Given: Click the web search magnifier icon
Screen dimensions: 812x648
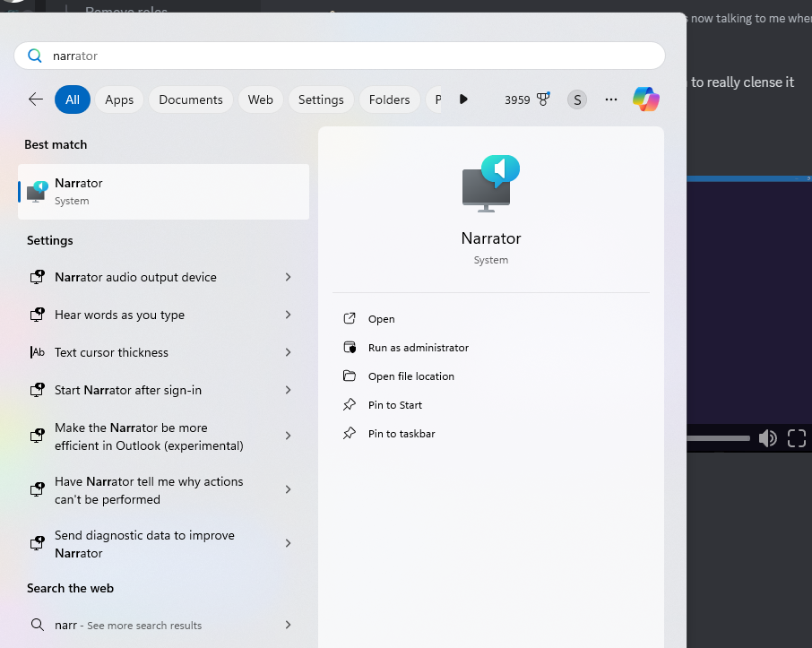Looking at the screenshot, I should [38, 625].
